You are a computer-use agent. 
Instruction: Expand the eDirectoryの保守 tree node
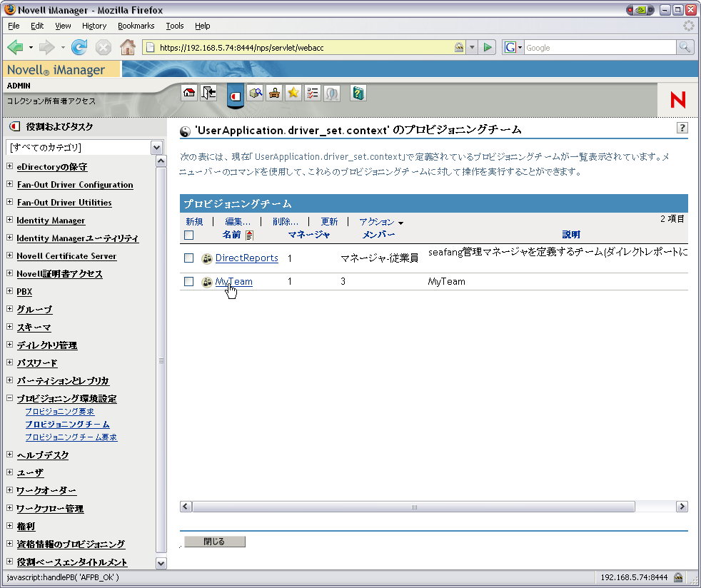(x=10, y=166)
